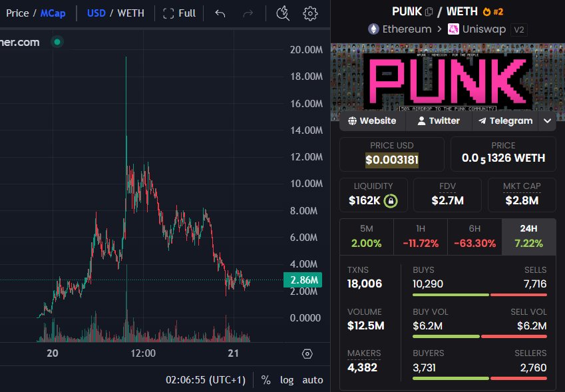This screenshot has height=392, width=565.
Task: Click the PUNK banner image
Action: tap(447, 82)
